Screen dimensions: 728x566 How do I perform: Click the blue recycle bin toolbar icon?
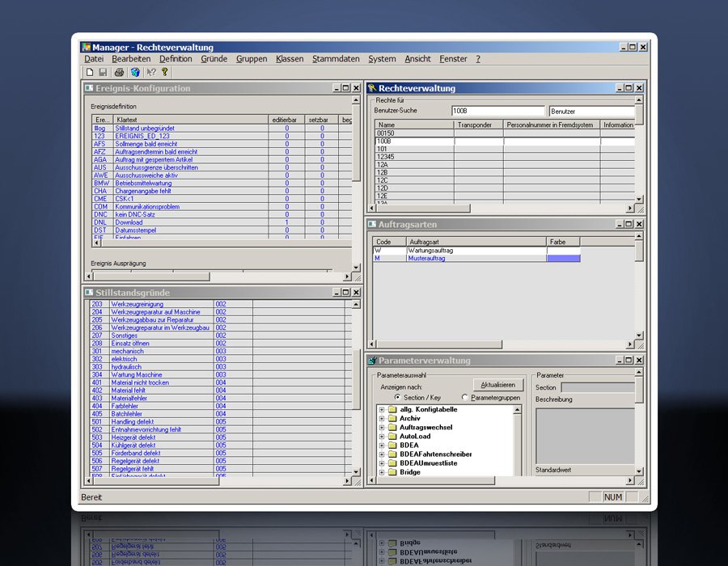coord(135,72)
